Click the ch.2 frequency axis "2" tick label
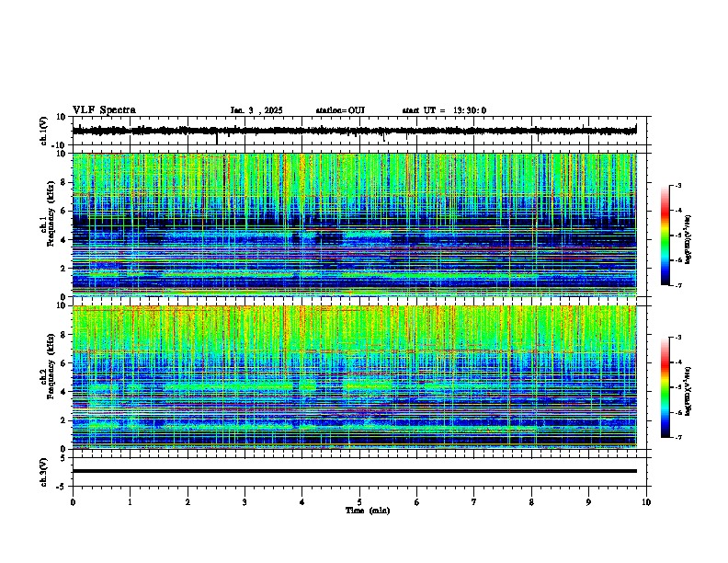 point(63,420)
